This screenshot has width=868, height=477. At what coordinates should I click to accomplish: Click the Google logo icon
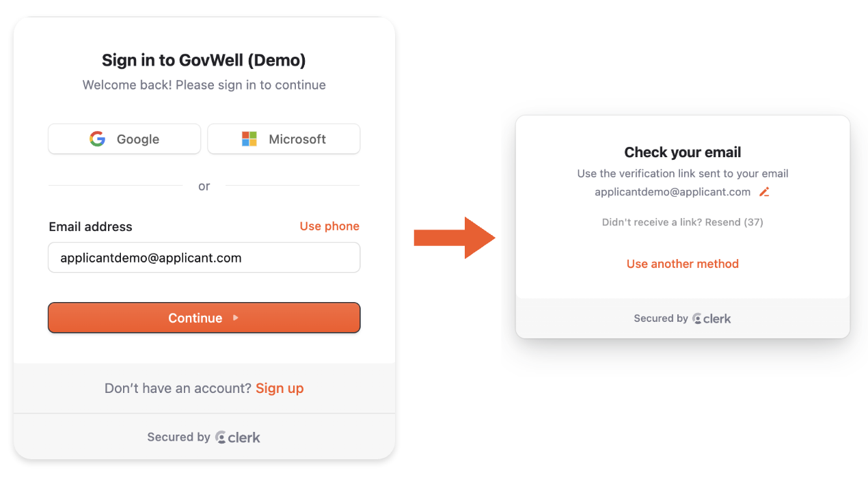pos(98,139)
